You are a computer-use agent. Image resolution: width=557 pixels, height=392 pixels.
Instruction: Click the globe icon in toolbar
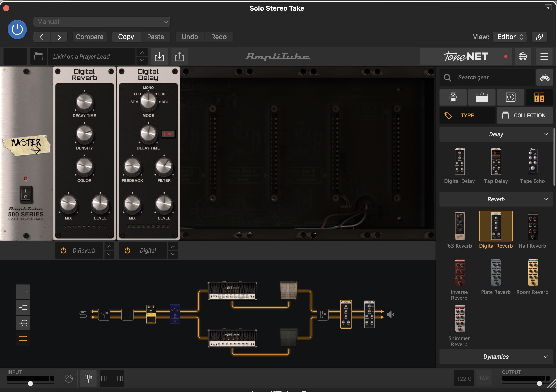523,56
